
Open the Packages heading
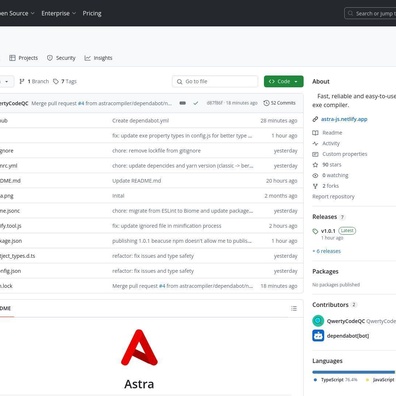[x=325, y=271]
